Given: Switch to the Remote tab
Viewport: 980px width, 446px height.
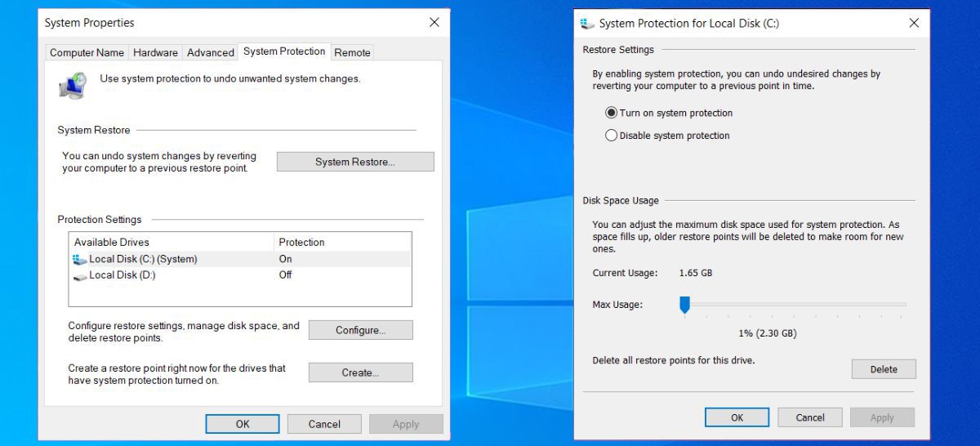Looking at the screenshot, I should coord(352,52).
